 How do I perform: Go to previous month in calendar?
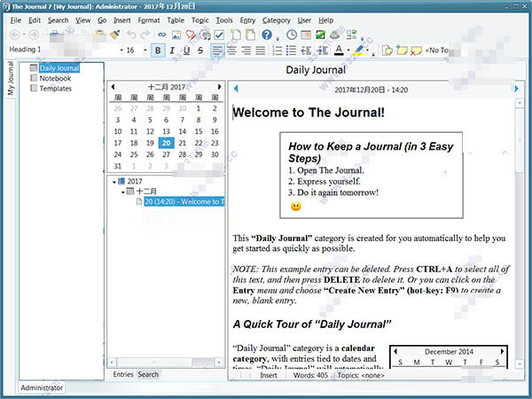113,87
